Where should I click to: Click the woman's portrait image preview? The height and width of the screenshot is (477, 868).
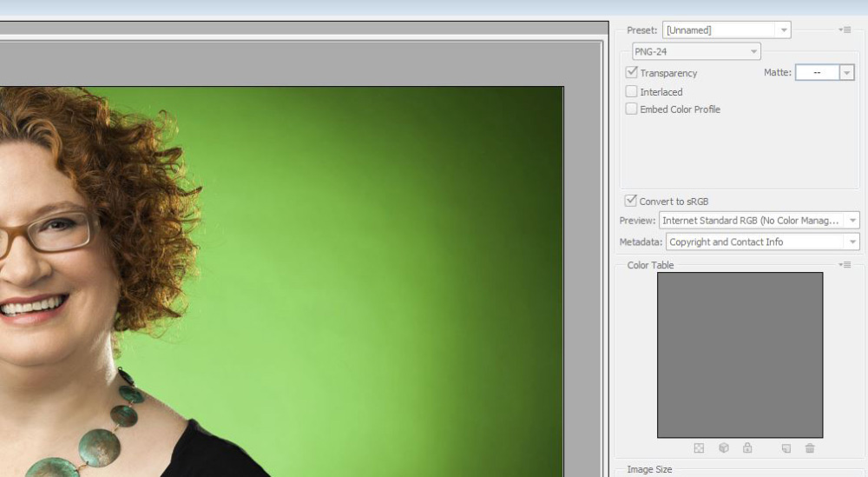pos(281,282)
